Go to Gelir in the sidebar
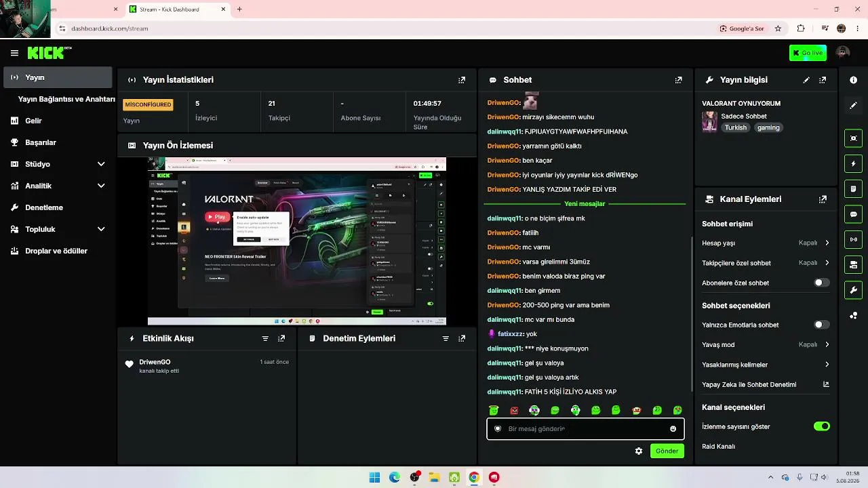868x488 pixels. (x=58, y=121)
